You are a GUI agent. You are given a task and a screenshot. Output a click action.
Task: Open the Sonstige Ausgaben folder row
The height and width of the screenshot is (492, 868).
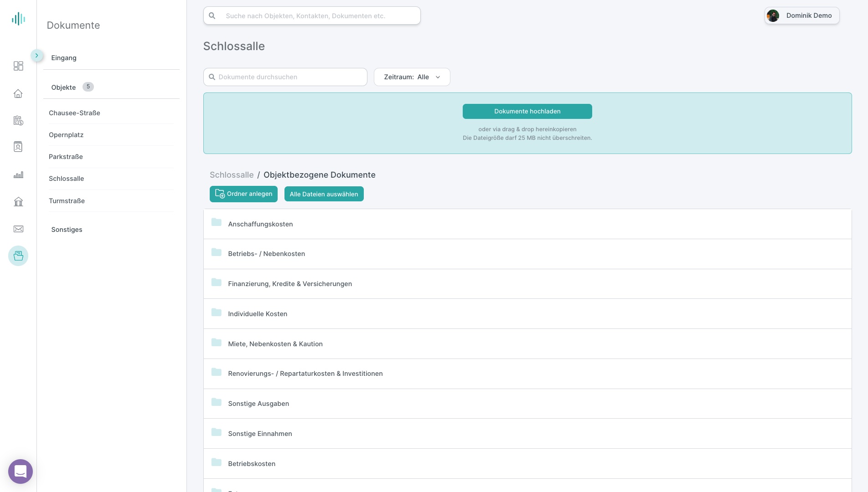pos(527,404)
